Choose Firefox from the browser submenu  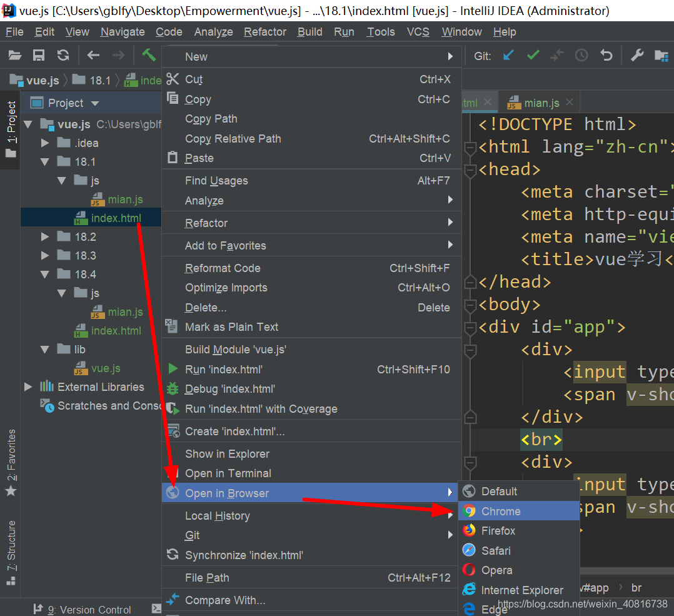point(519,531)
